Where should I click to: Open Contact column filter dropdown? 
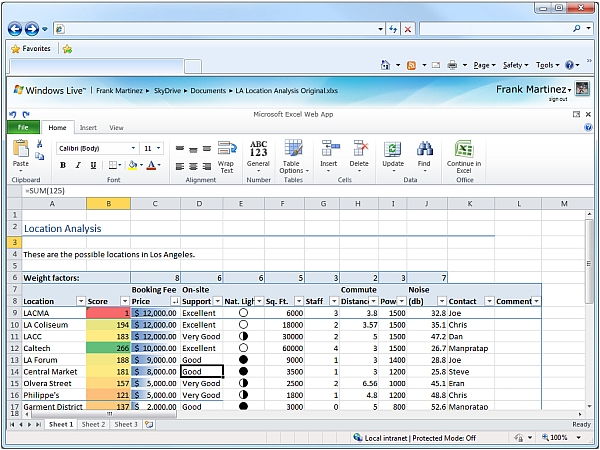(489, 302)
